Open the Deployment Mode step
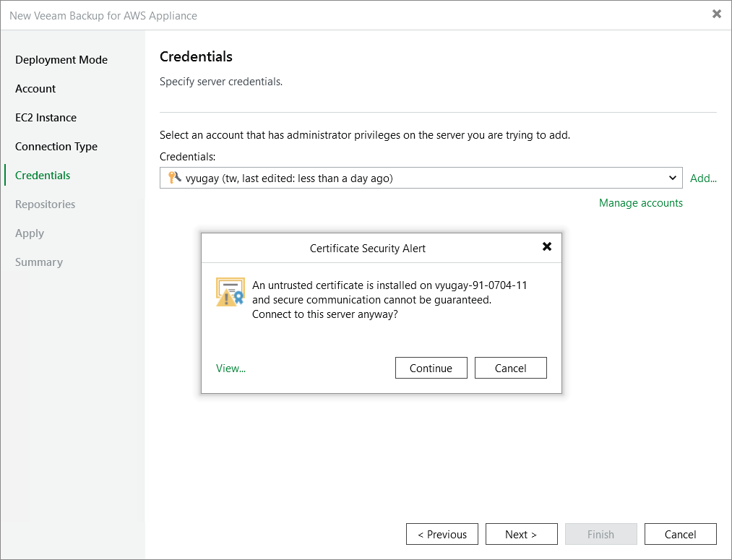The height and width of the screenshot is (560, 732). [61, 60]
